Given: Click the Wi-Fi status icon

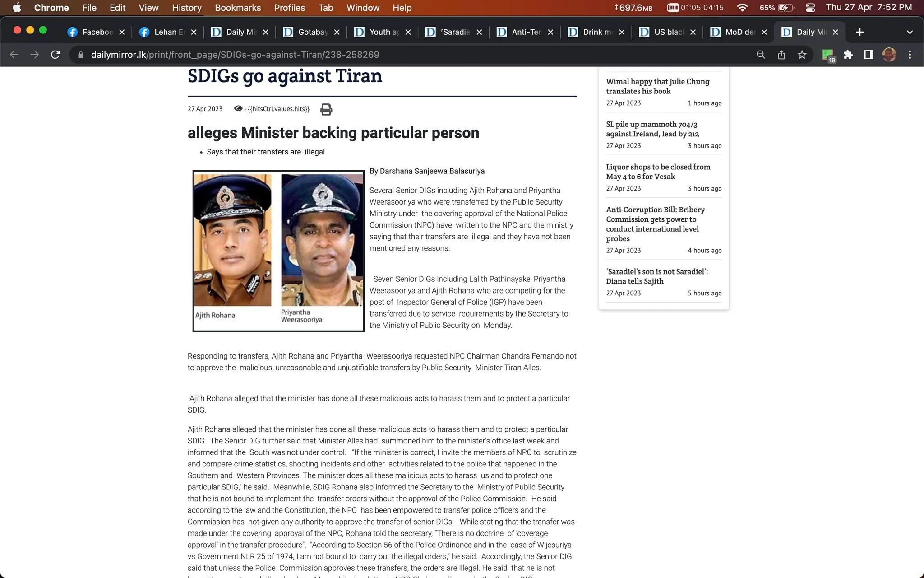Looking at the screenshot, I should [x=742, y=8].
